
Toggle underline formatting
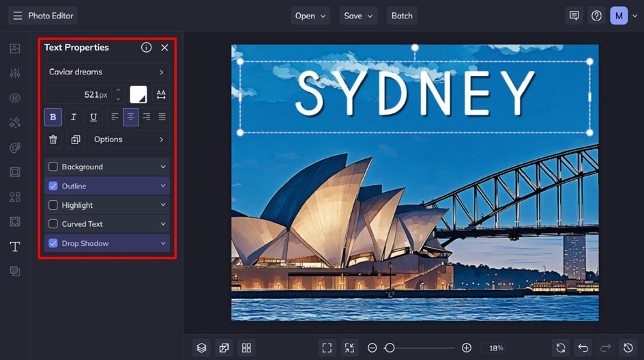pyautogui.click(x=93, y=117)
